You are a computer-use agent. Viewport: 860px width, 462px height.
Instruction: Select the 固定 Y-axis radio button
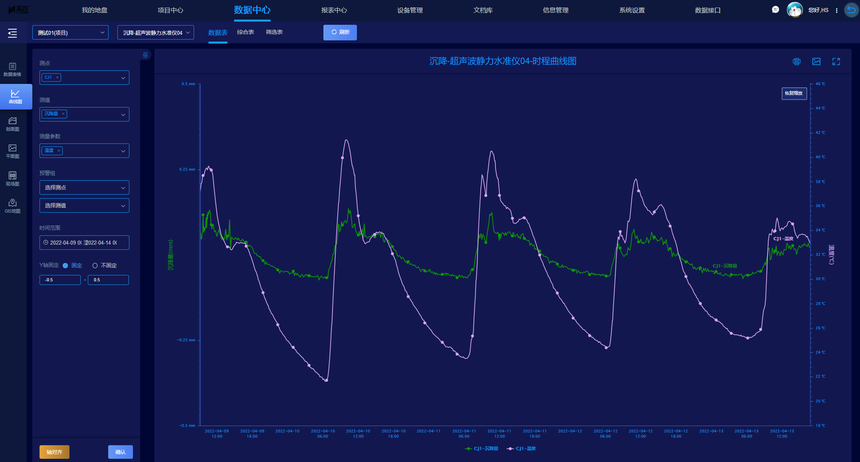pos(66,265)
